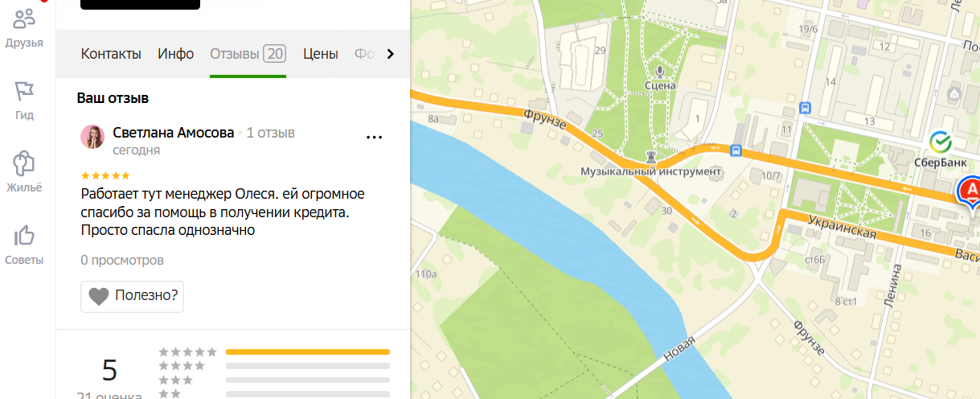This screenshot has height=399, width=980.
Task: Click Светлана Амосова's avatar photo
Action: coord(92,137)
